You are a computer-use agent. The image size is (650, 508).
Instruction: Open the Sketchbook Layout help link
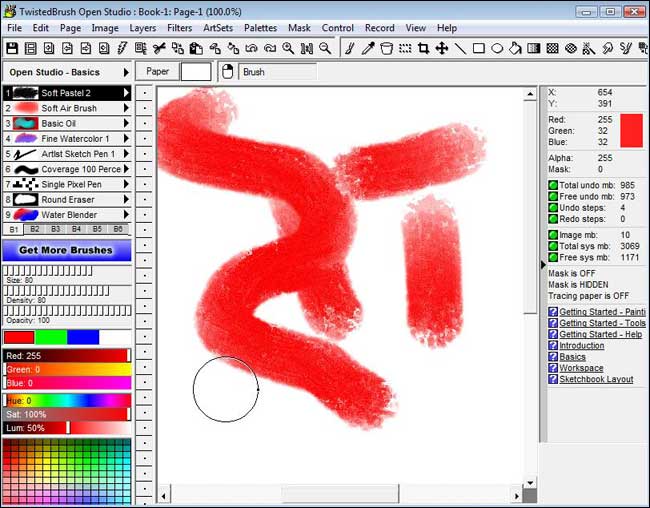coord(596,379)
